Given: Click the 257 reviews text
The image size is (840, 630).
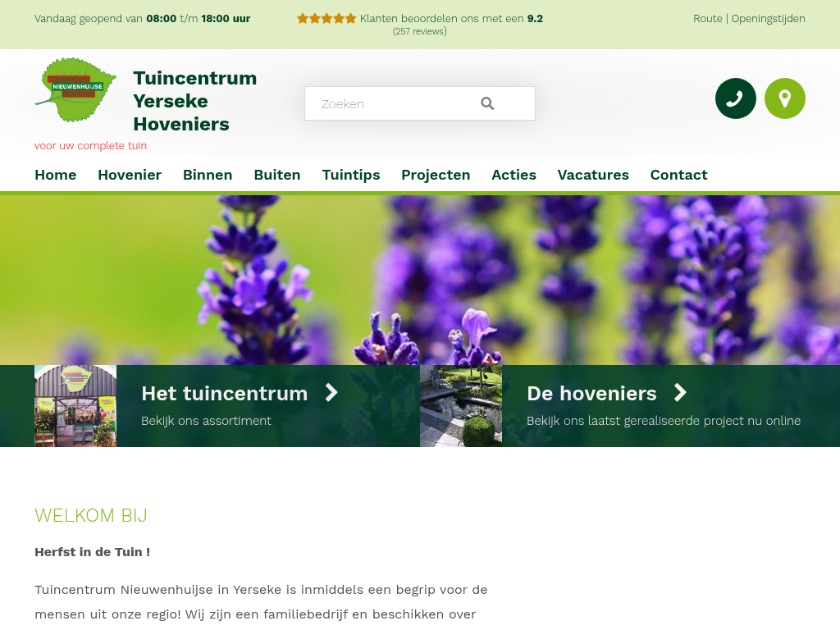Looking at the screenshot, I should (x=419, y=32).
